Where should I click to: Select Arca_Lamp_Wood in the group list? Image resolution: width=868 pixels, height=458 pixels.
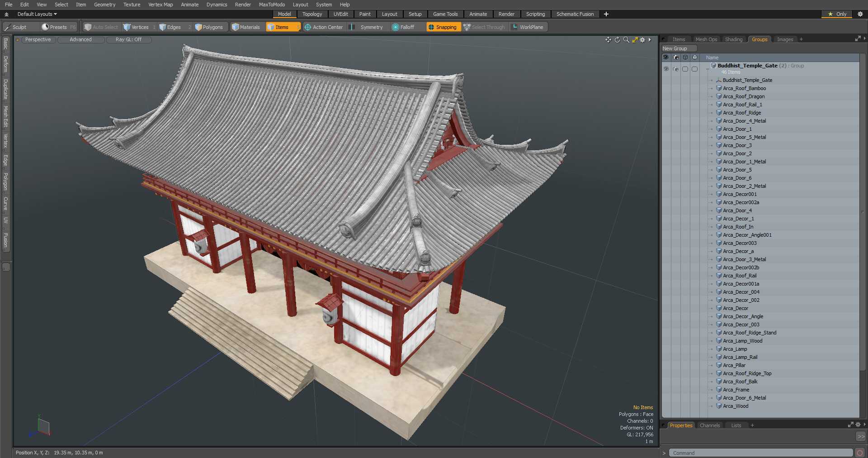tap(742, 341)
